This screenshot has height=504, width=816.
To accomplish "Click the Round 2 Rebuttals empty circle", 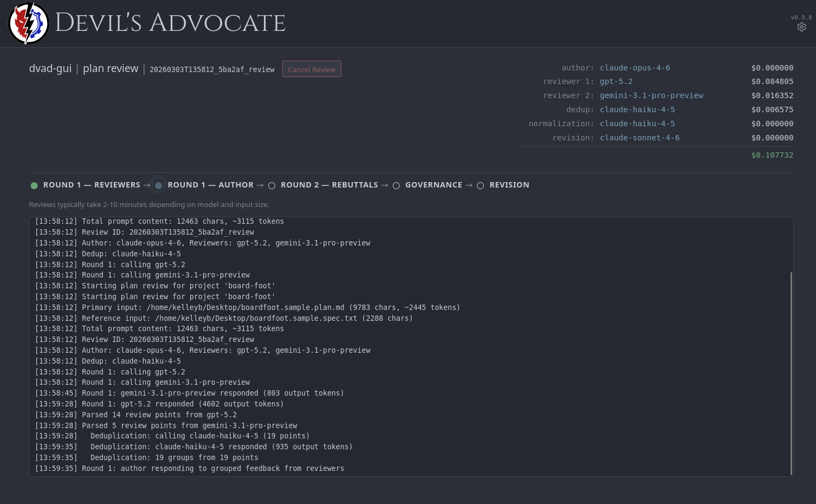I will [272, 185].
